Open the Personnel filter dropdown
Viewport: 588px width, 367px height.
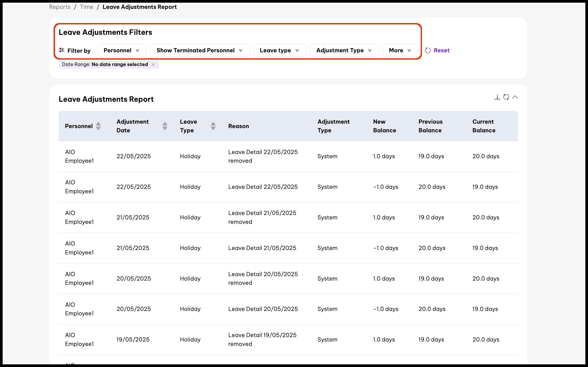pyautogui.click(x=122, y=50)
